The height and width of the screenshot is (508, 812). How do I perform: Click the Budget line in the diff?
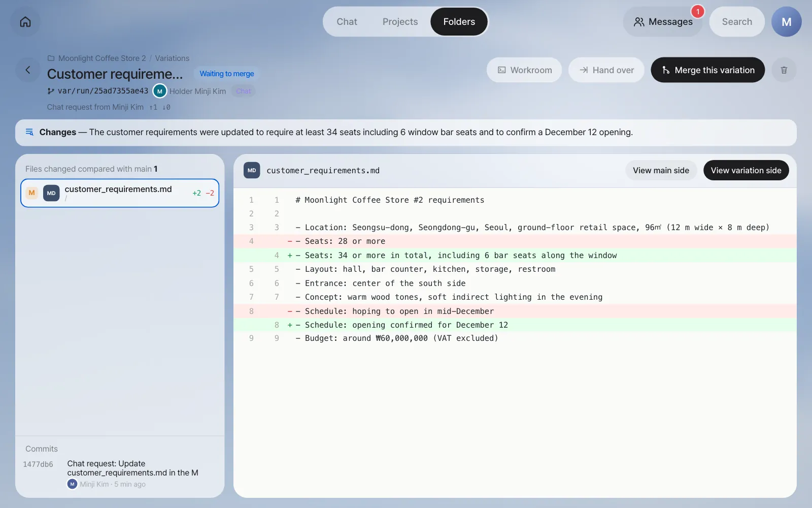[x=515, y=338]
